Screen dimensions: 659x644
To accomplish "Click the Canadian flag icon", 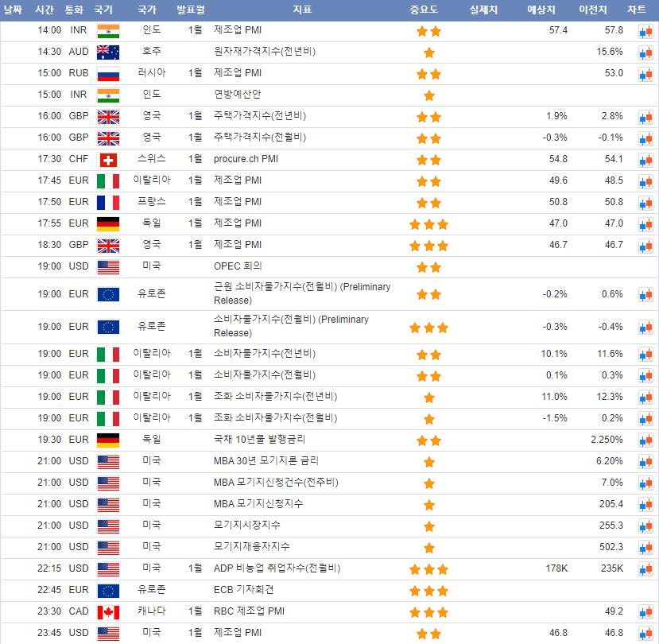I will [x=108, y=612].
